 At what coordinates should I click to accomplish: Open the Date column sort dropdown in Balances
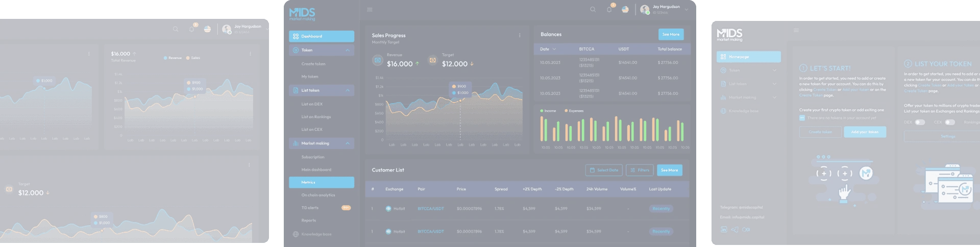click(x=554, y=50)
